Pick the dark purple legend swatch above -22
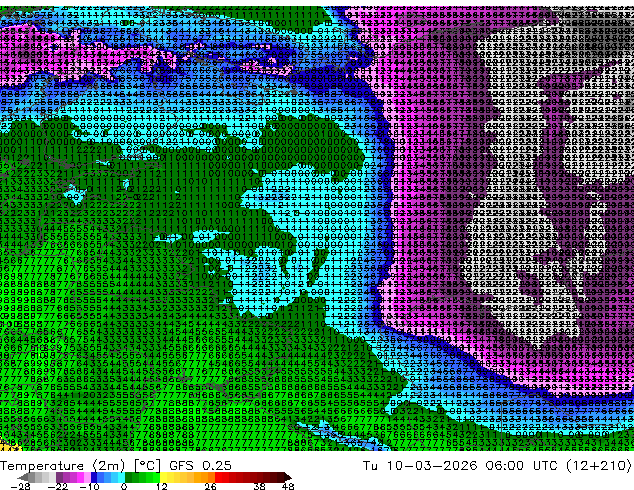Viewport: 634px width, 490px height. click(x=59, y=477)
